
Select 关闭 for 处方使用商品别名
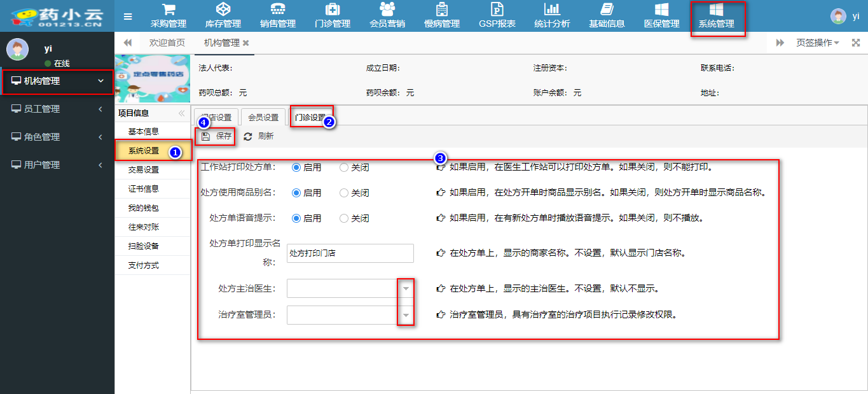344,193
